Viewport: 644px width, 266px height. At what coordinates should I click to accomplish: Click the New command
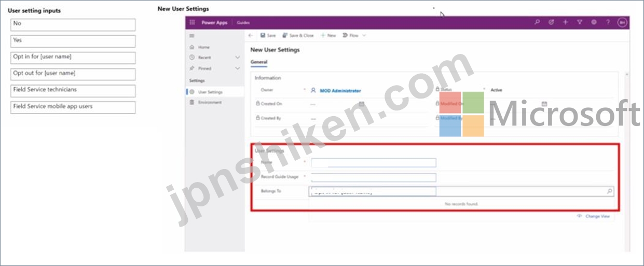tap(328, 36)
